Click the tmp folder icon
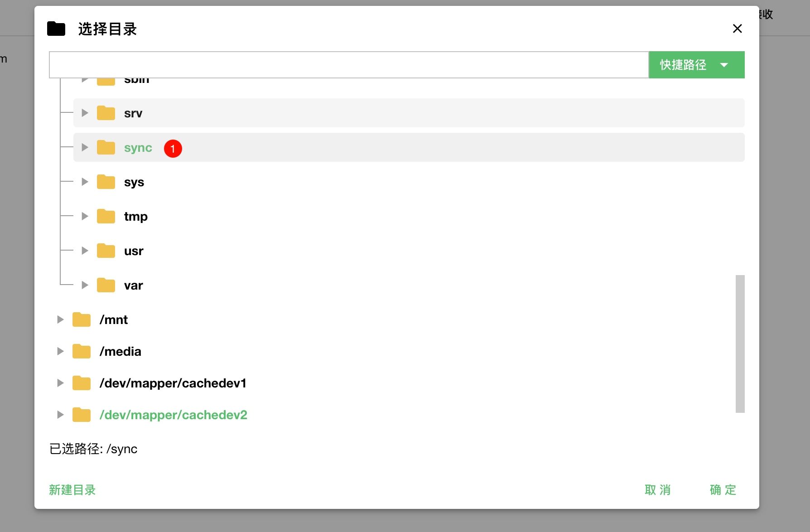Screen dimensions: 810x532 106,216
